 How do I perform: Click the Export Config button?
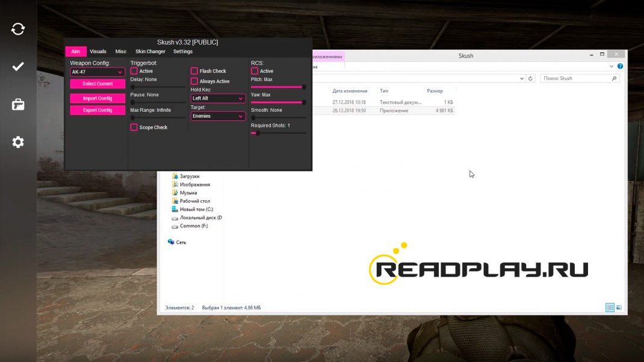pyautogui.click(x=98, y=110)
